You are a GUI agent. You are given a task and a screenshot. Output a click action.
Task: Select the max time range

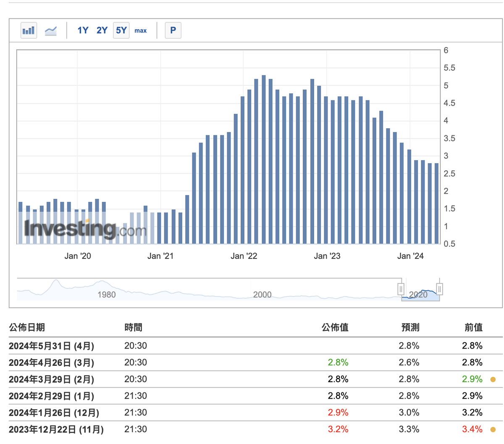[x=141, y=31]
